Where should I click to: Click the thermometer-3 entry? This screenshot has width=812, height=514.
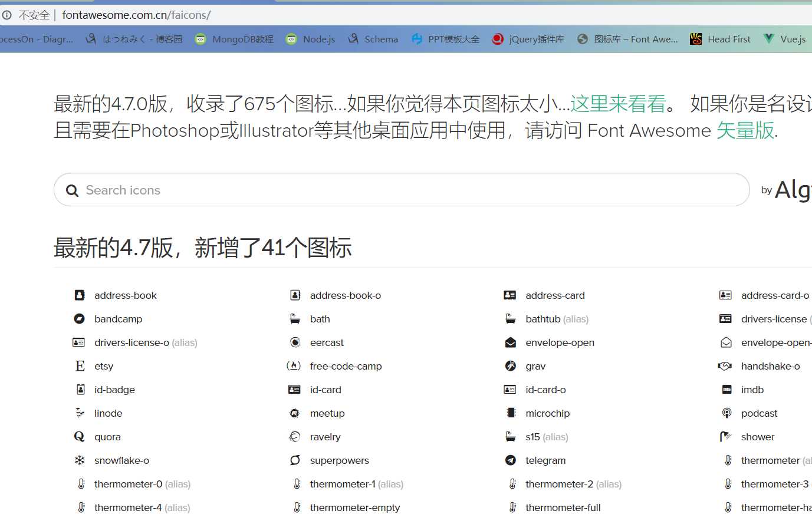[x=768, y=484]
